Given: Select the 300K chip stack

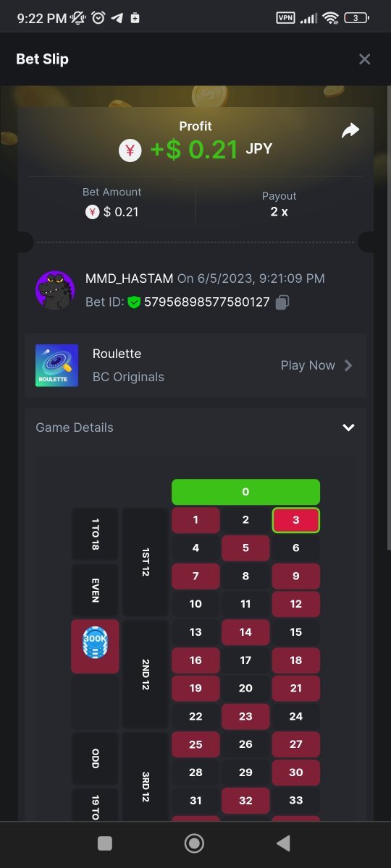Looking at the screenshot, I should tap(95, 646).
